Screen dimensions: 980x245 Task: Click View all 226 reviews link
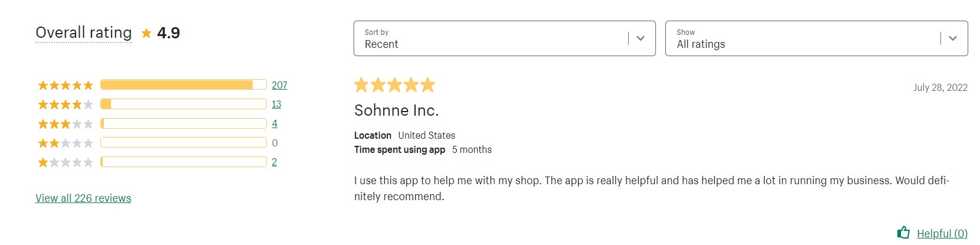(x=83, y=198)
